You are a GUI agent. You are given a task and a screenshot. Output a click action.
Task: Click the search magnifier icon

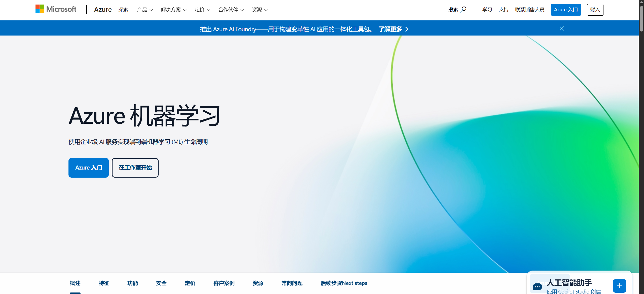point(463,9)
